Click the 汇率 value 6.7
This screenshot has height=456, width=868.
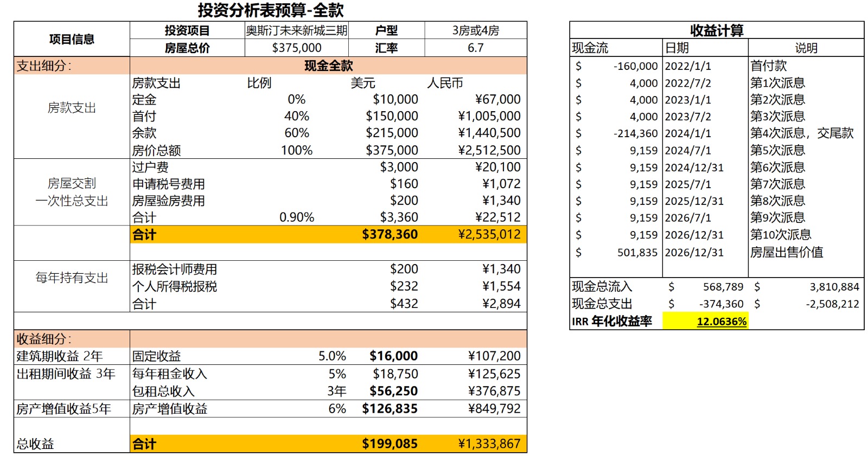475,48
